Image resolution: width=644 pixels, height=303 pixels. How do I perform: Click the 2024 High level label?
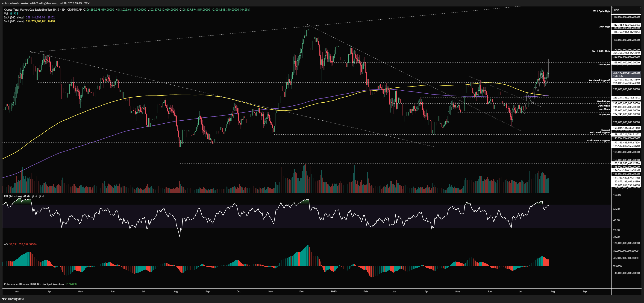coord(604,27)
